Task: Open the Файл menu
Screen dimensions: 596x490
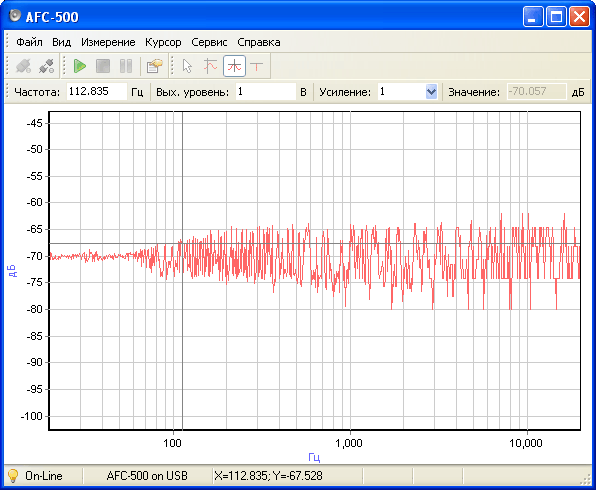Action: (29, 42)
